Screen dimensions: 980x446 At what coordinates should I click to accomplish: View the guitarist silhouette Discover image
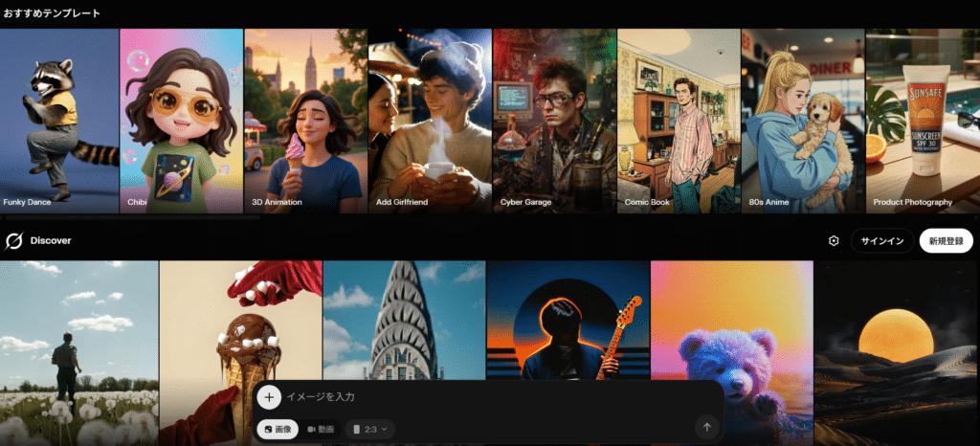coord(568,321)
